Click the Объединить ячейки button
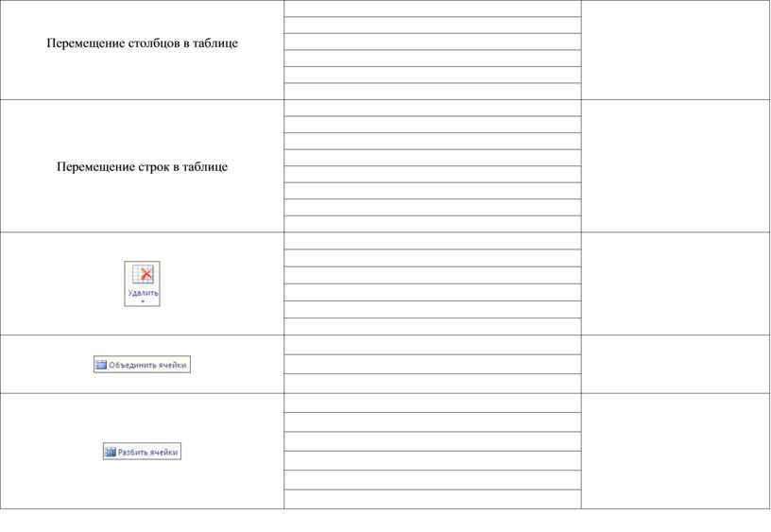This screenshot has height=532, width=771. click(x=142, y=365)
